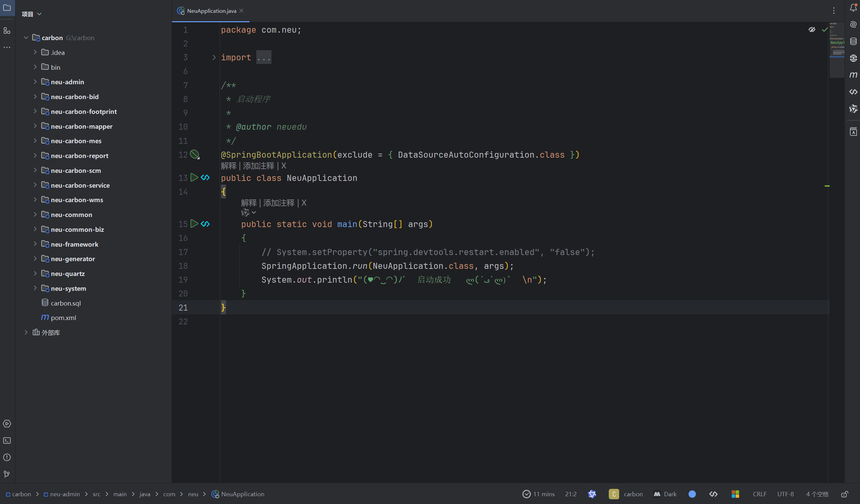
Task: Click the run gutter icon beside main method
Action: 194,224
